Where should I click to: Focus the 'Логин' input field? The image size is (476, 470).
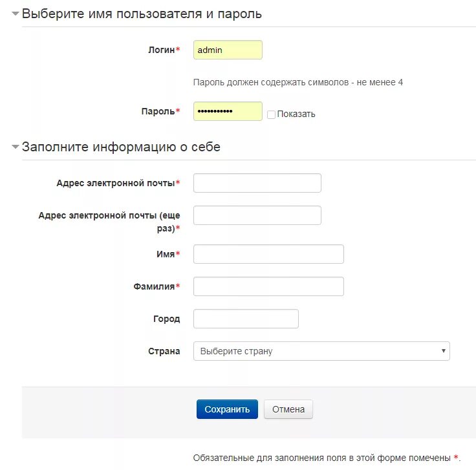pos(228,50)
